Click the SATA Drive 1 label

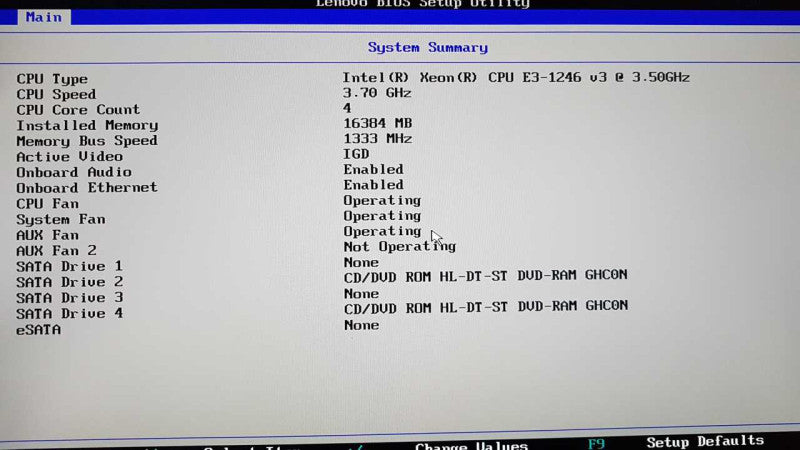(x=69, y=266)
